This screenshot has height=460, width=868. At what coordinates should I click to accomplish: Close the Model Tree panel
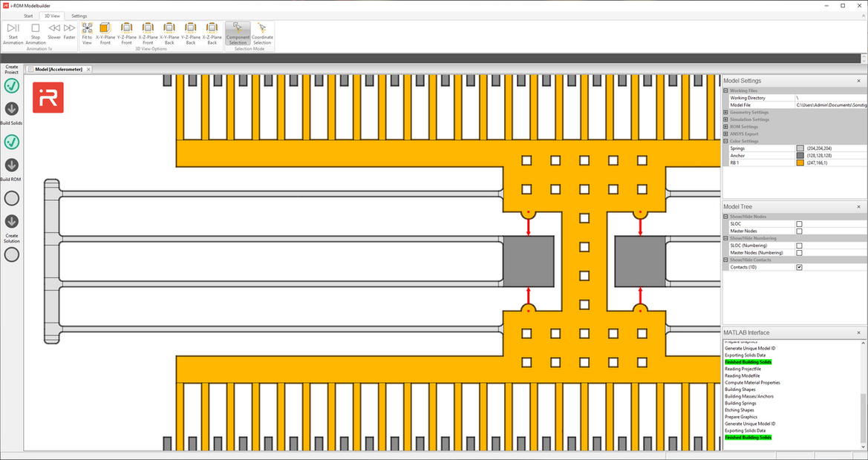858,206
